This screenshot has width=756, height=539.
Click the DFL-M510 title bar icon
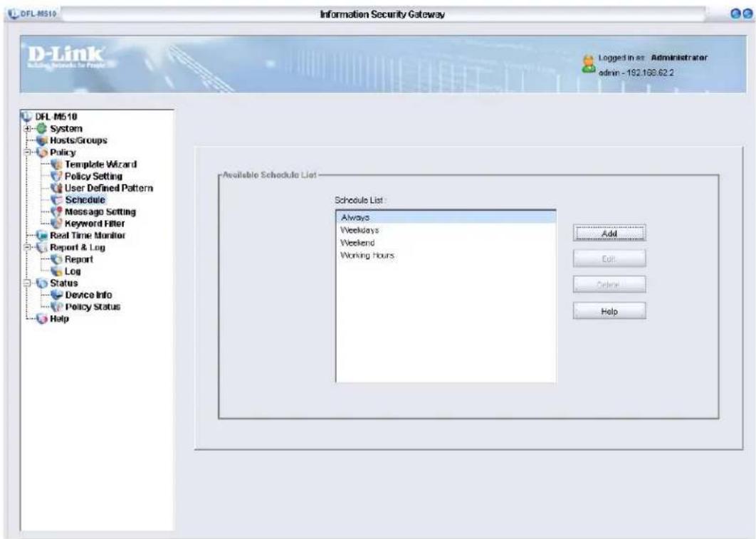(x=14, y=14)
